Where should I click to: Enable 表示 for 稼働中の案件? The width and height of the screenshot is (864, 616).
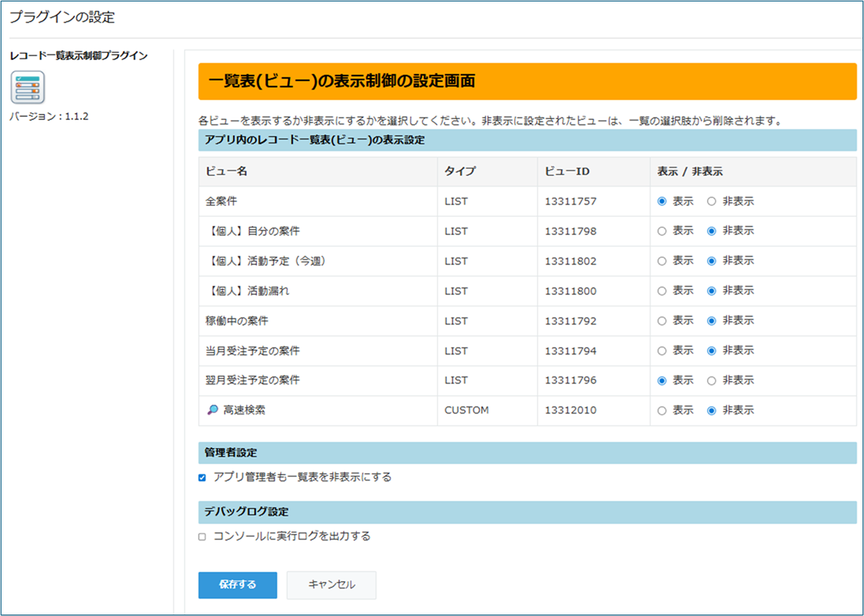662,321
